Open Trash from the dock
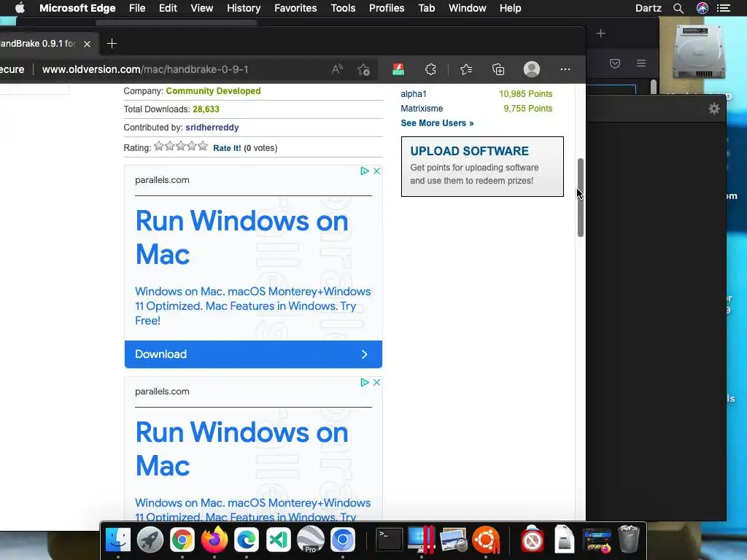747x560 pixels. [x=628, y=539]
